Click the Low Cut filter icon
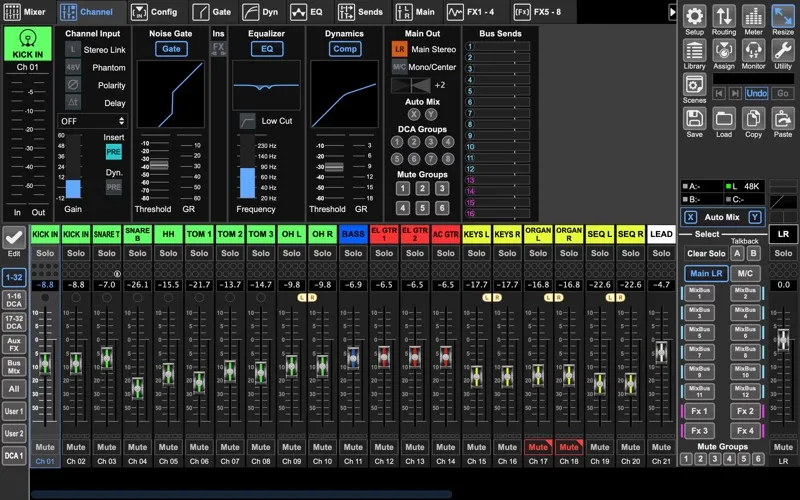Screen dimensions: 800x500 click(247, 121)
